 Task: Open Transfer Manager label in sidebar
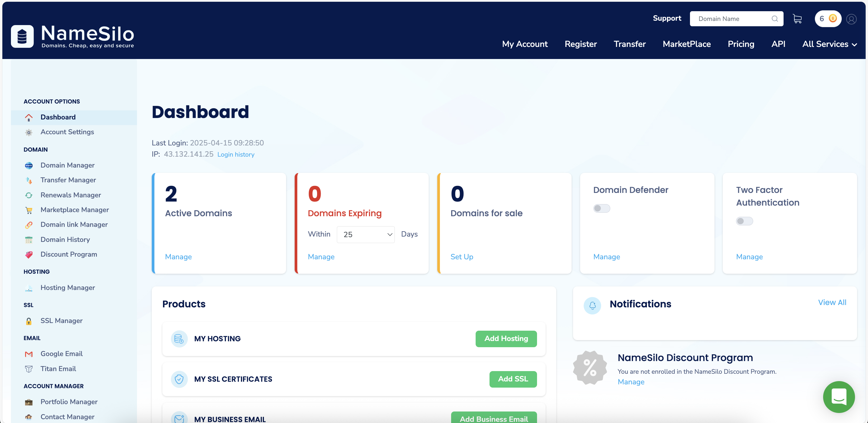68,180
